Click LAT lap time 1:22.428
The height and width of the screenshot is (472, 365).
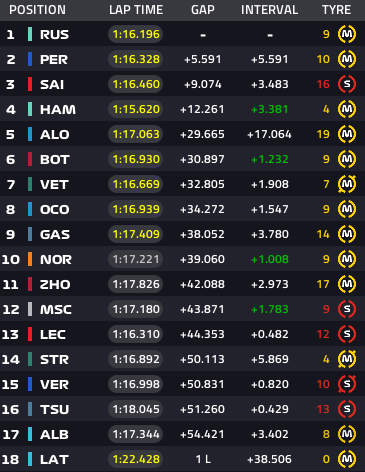[x=136, y=459]
